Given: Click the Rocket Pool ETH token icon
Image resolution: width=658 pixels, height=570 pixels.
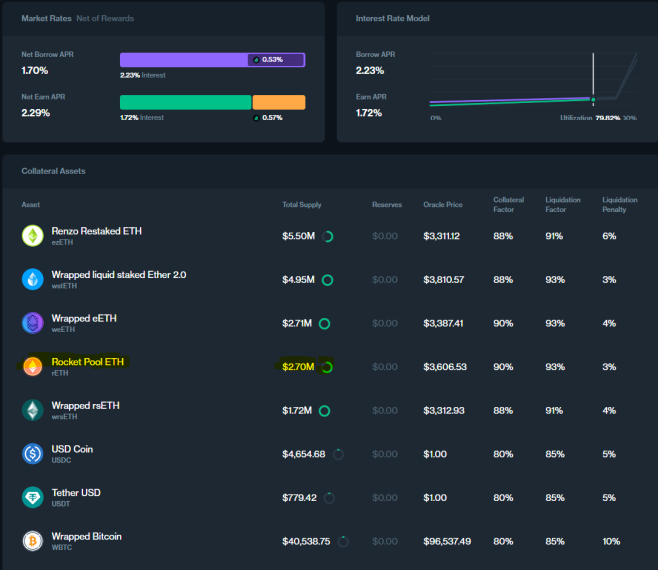Looking at the screenshot, I should [33, 366].
